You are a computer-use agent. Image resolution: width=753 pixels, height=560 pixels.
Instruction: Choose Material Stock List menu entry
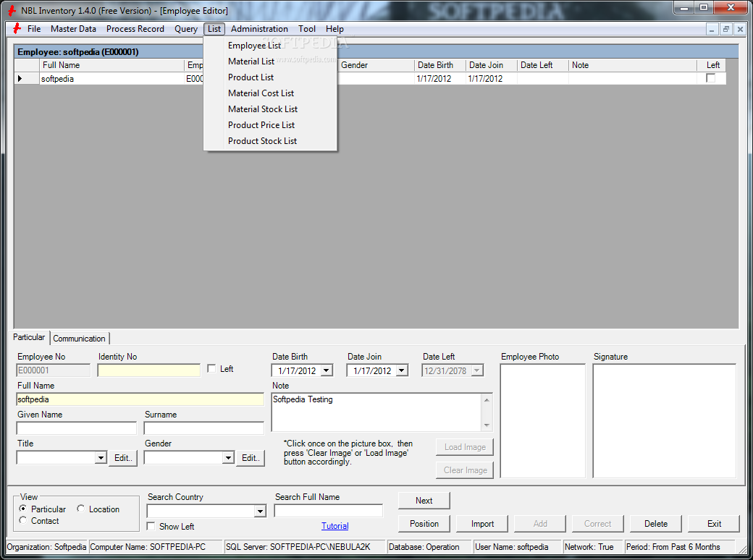(271, 109)
